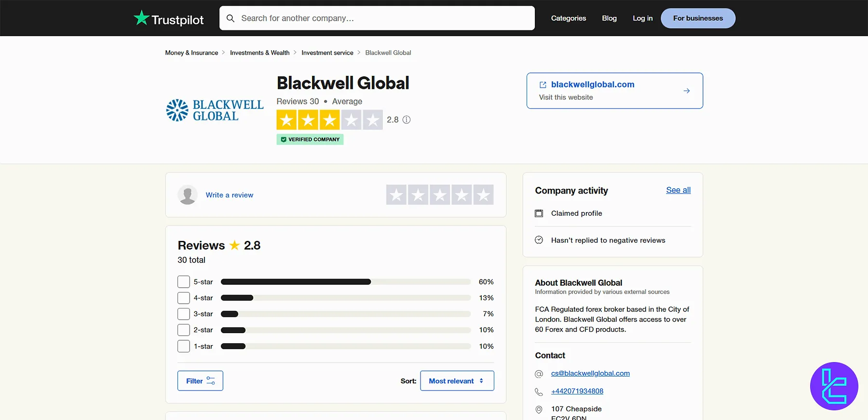Rate one star in Write a review

pos(396,195)
